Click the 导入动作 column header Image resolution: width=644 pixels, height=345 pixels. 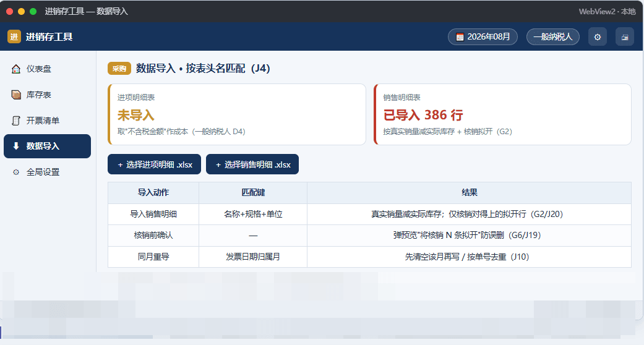coord(153,193)
